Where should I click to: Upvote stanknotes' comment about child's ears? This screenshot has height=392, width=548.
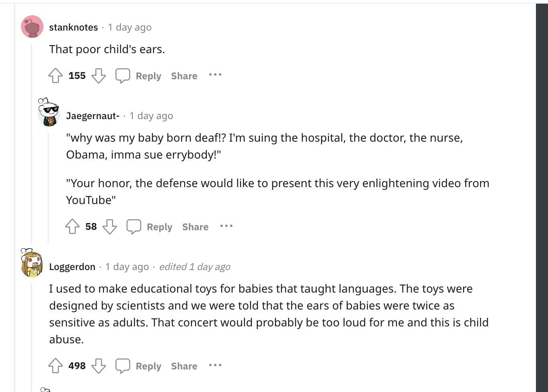point(56,76)
